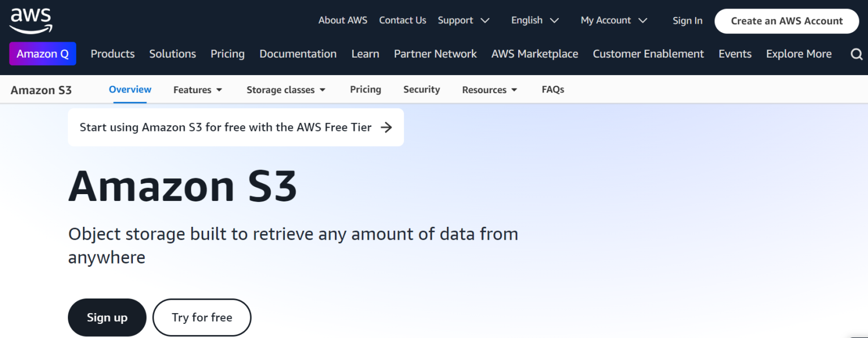
Task: Open the Products menu
Action: pyautogui.click(x=112, y=54)
